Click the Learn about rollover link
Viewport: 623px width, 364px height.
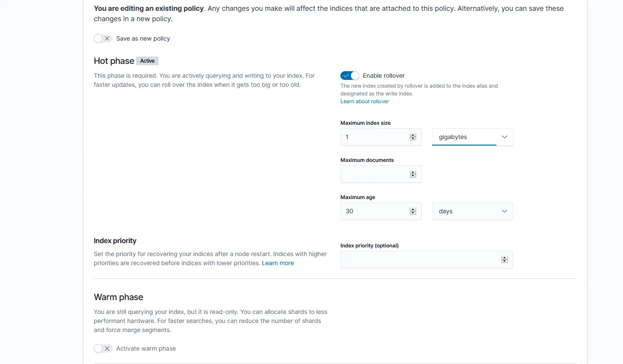pyautogui.click(x=365, y=101)
